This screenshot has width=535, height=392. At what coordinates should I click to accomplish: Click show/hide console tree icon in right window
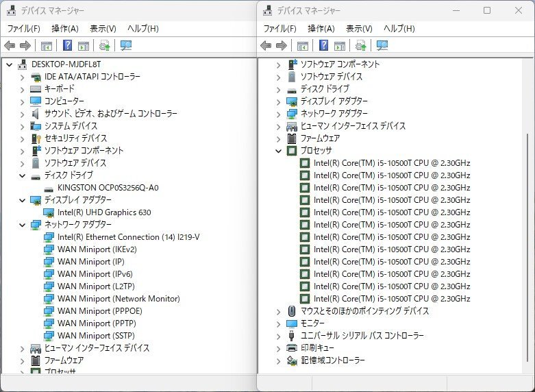(x=303, y=45)
